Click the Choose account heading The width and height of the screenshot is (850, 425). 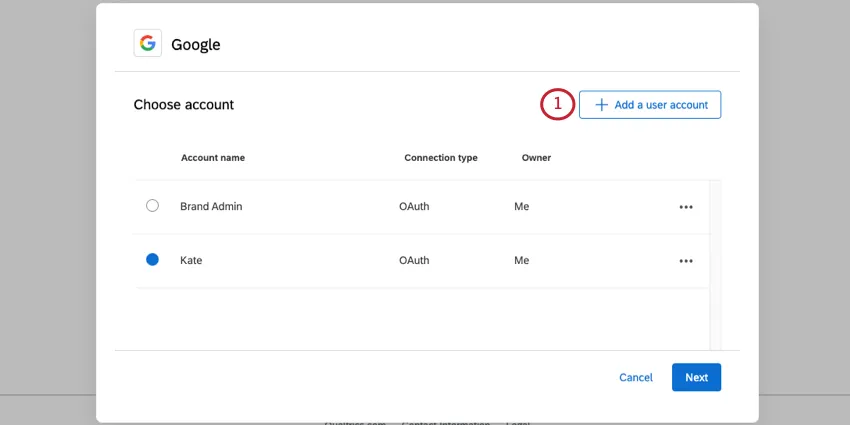184,104
